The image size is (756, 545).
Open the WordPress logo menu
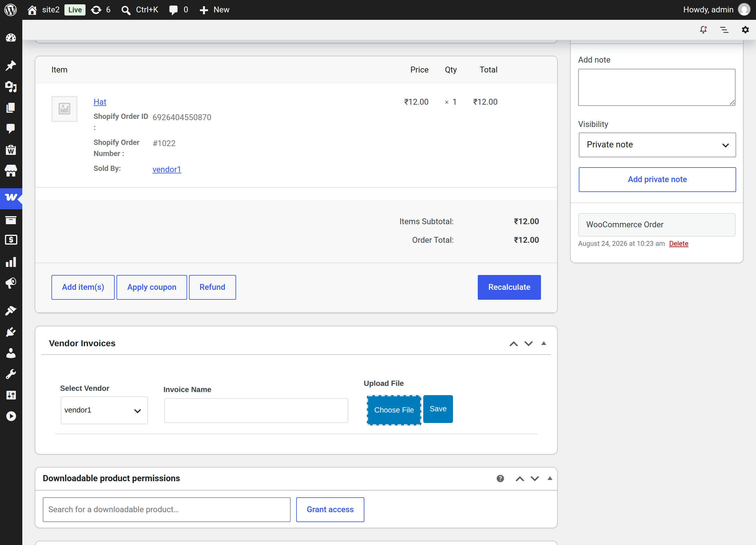11,10
